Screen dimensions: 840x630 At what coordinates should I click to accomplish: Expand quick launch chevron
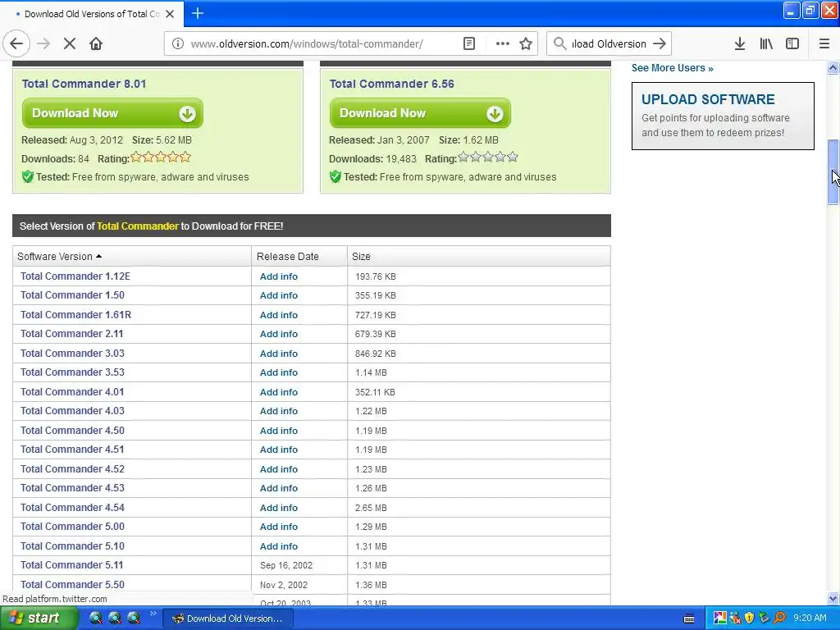[153, 614]
